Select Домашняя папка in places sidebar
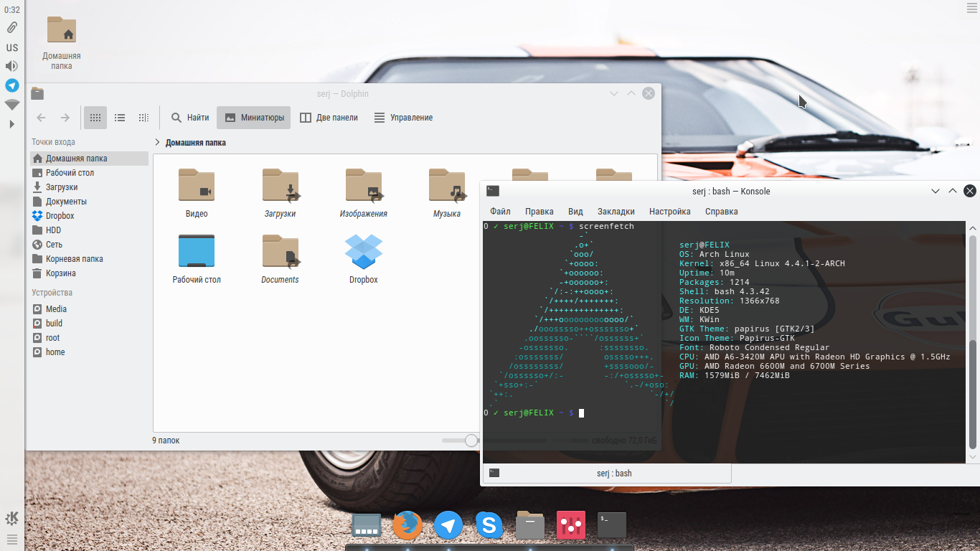980x551 pixels. pyautogui.click(x=89, y=159)
